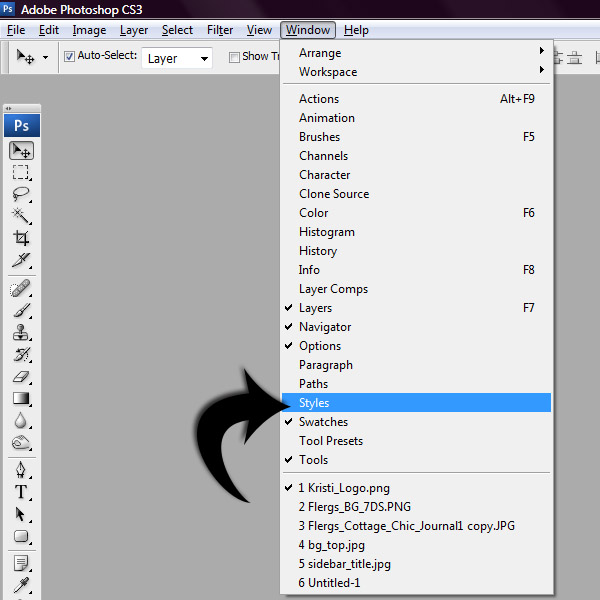Open the Layer menu
This screenshot has width=600, height=600.
(x=134, y=30)
